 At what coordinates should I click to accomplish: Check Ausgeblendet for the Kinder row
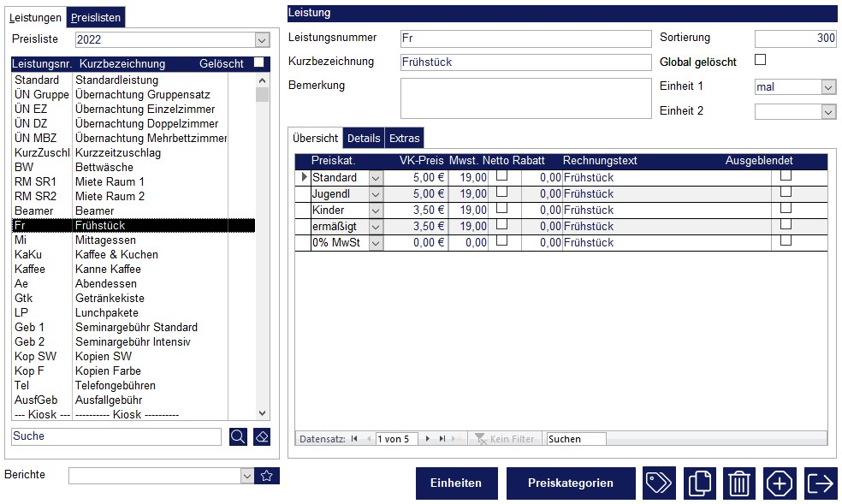coord(786,208)
